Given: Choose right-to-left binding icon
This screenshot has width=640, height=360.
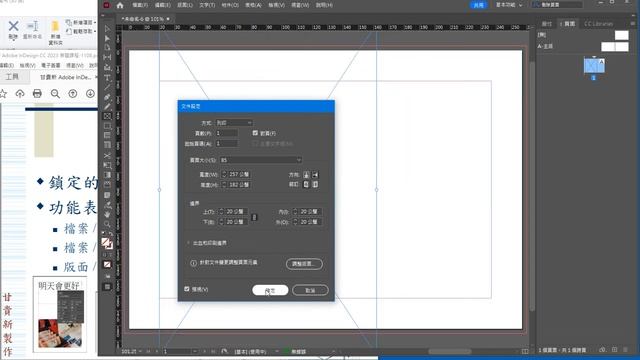Looking at the screenshot, I should (315, 184).
